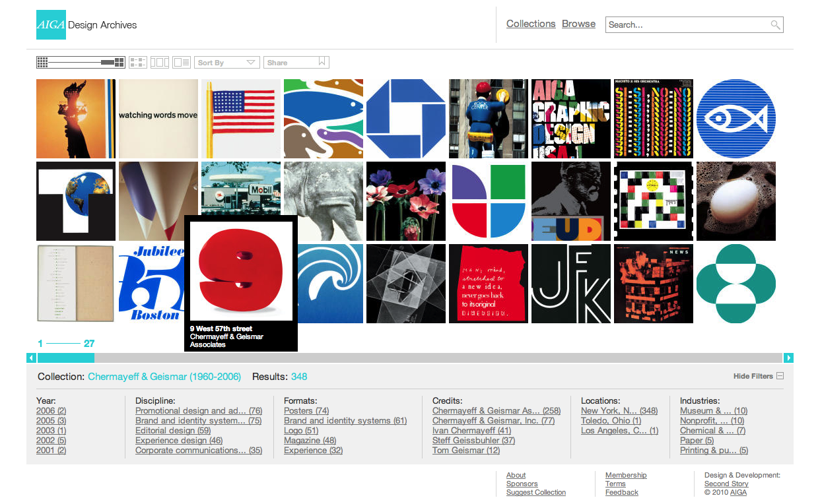The height and width of the screenshot is (504, 820).
Task: Open the Chermayeff & Geismar (1960-2006) collection link
Action: click(x=164, y=377)
